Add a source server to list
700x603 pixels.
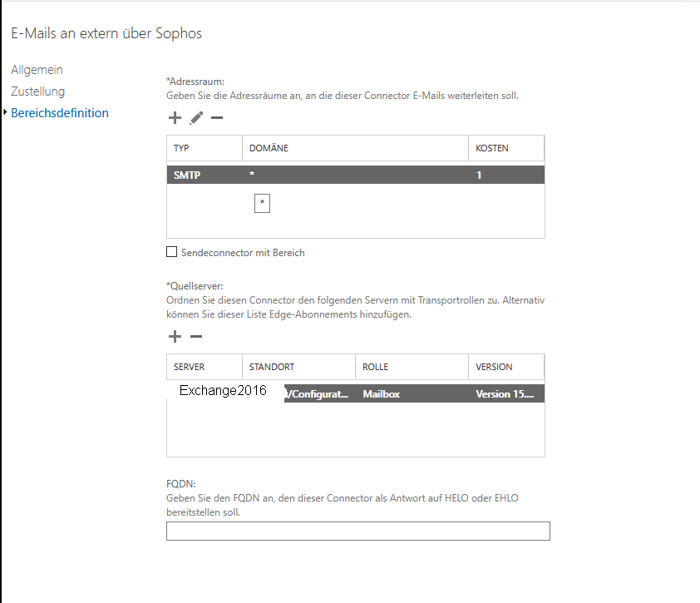(x=175, y=336)
